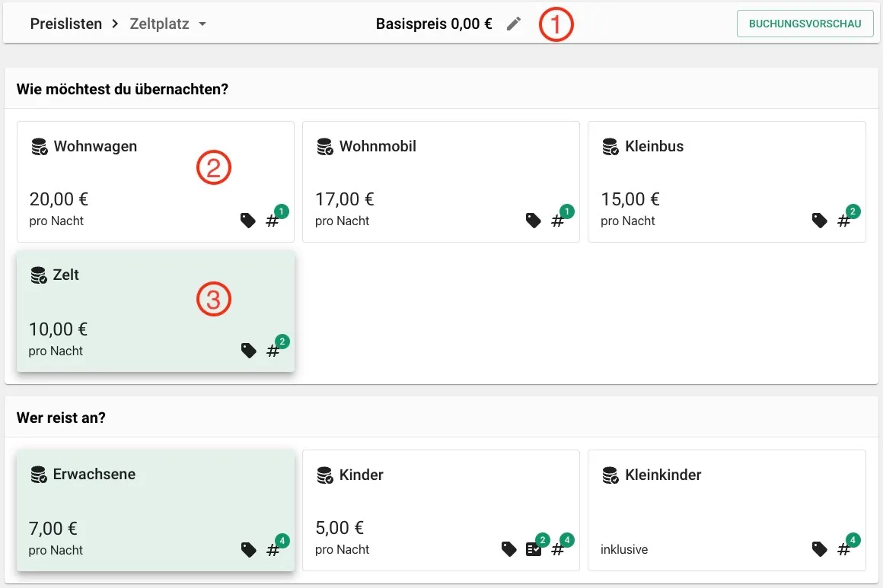Edit the Basispreis with the pencil icon
The image size is (883, 588).
click(514, 24)
